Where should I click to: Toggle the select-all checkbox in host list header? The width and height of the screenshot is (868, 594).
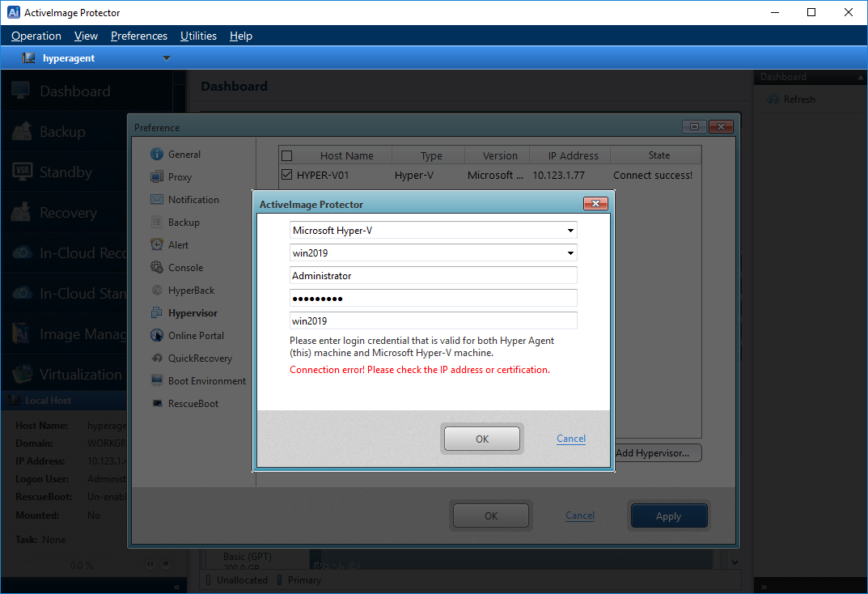coord(287,155)
